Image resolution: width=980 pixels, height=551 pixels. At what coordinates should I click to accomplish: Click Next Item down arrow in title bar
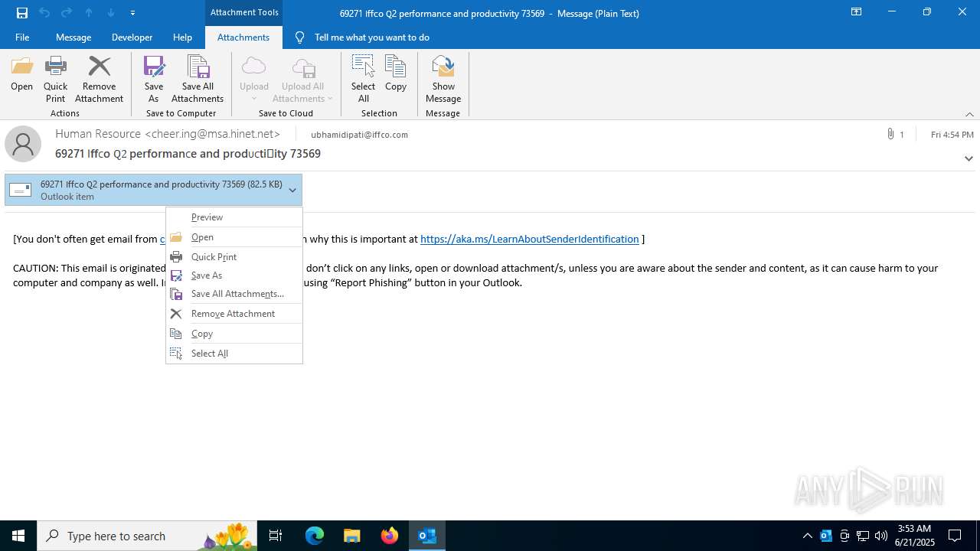(x=111, y=13)
